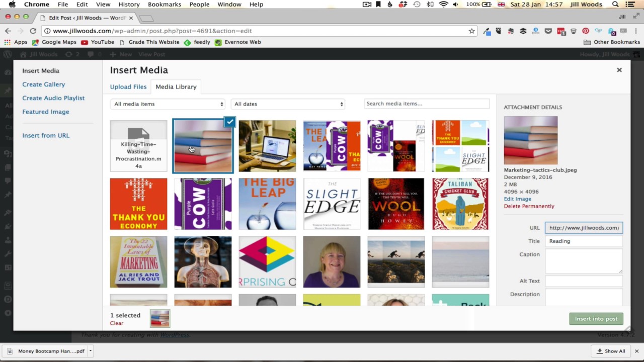Image resolution: width=644 pixels, height=362 pixels.
Task: Select the woman with laptop thumbnail
Action: click(x=268, y=146)
